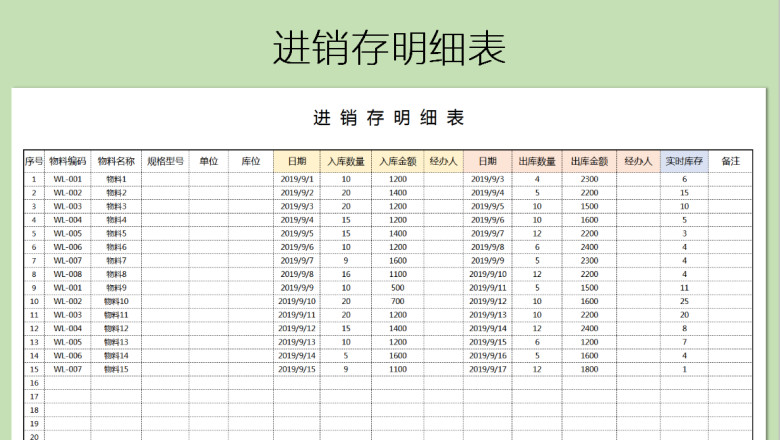Screen dimensions: 780x440
Task: Click the 入库金额 value 500
Action: pyautogui.click(x=397, y=288)
